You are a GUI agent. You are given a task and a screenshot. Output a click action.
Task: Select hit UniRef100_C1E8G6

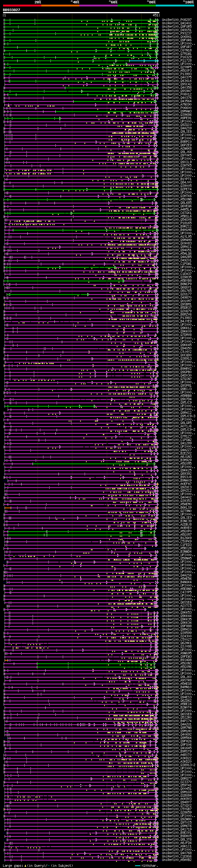pos(176,856)
